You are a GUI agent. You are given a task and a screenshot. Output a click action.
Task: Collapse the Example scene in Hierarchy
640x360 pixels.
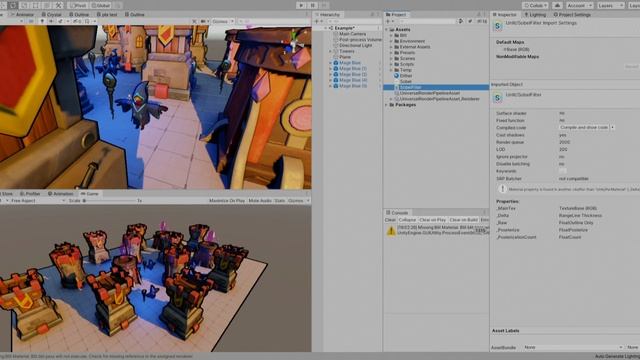(x=325, y=28)
